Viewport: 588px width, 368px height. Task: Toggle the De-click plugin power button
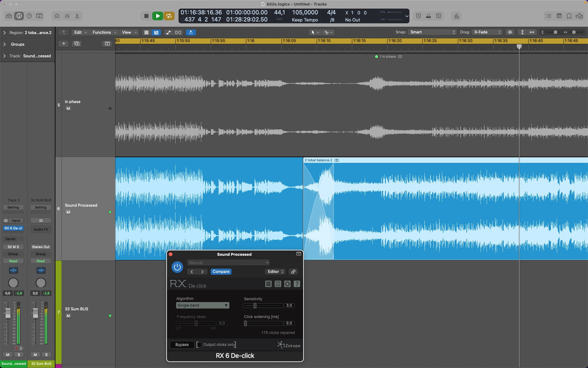(x=177, y=267)
